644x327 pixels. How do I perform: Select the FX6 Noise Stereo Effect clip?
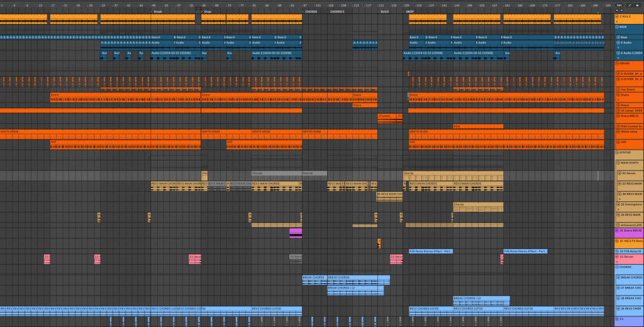[x=431, y=251]
